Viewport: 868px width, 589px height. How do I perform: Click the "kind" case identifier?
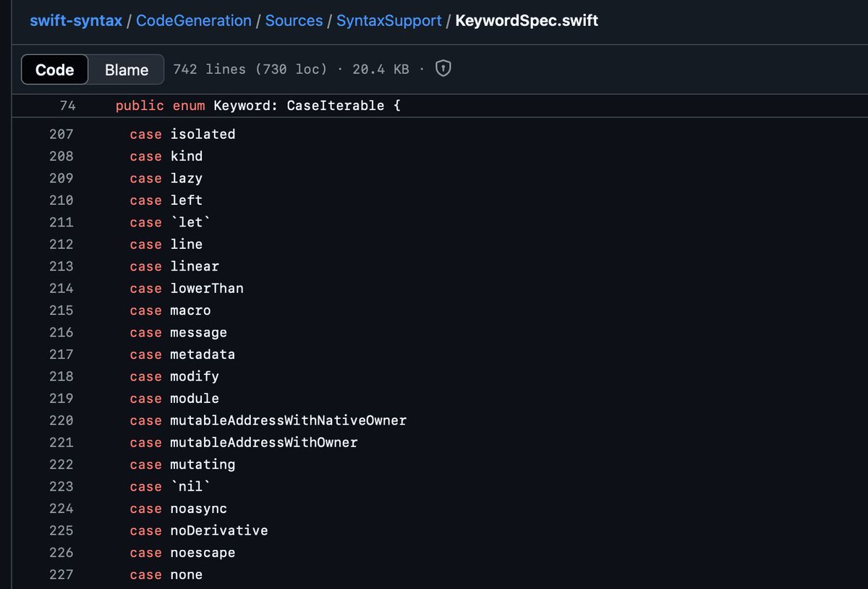187,156
